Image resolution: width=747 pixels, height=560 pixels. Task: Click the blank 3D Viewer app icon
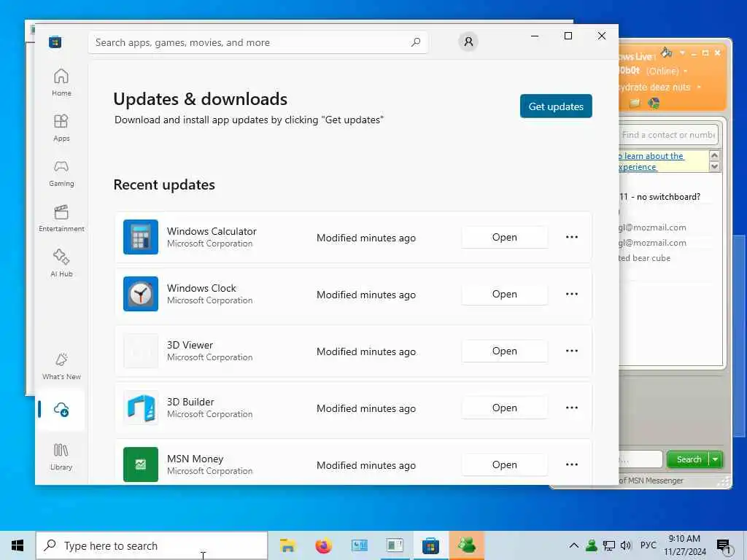pos(141,351)
